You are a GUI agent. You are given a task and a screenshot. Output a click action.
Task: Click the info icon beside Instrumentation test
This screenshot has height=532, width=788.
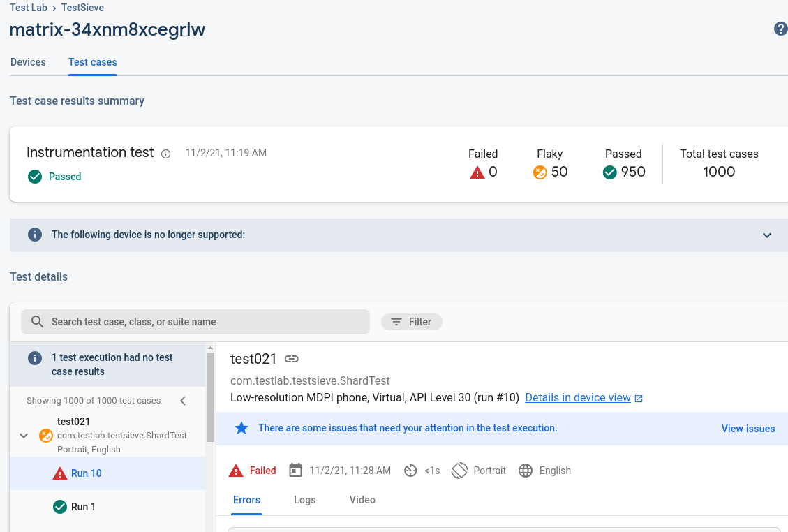166,154
